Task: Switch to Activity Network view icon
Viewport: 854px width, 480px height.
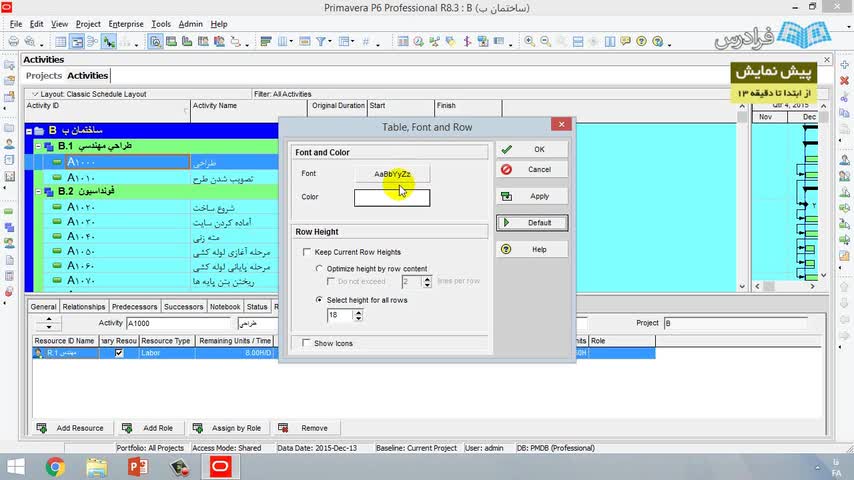Action: pos(93,41)
